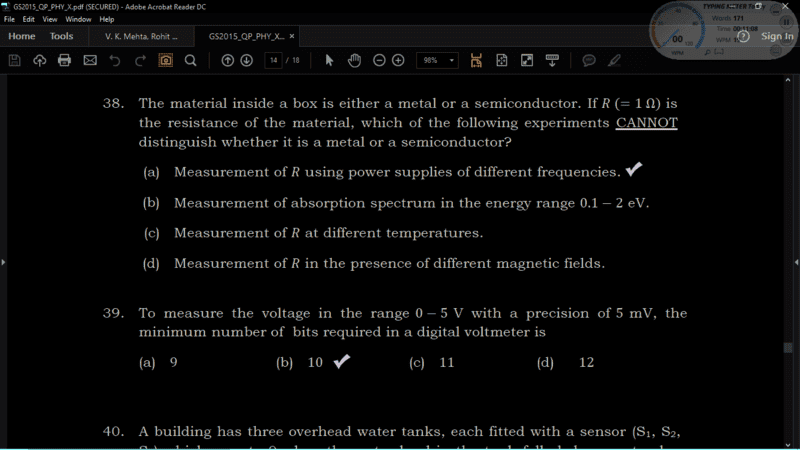Go to previous page arrow
Screen dimensions: 800x450
(x=228, y=60)
